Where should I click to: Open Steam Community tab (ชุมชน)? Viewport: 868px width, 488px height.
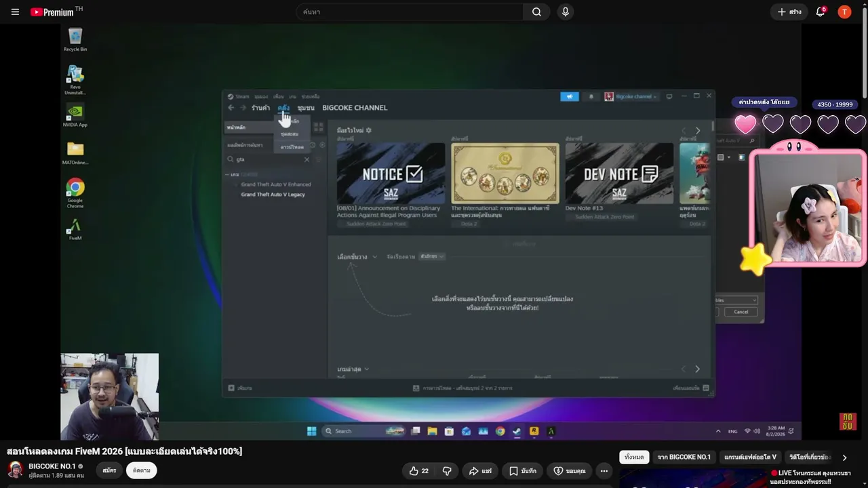pos(306,108)
